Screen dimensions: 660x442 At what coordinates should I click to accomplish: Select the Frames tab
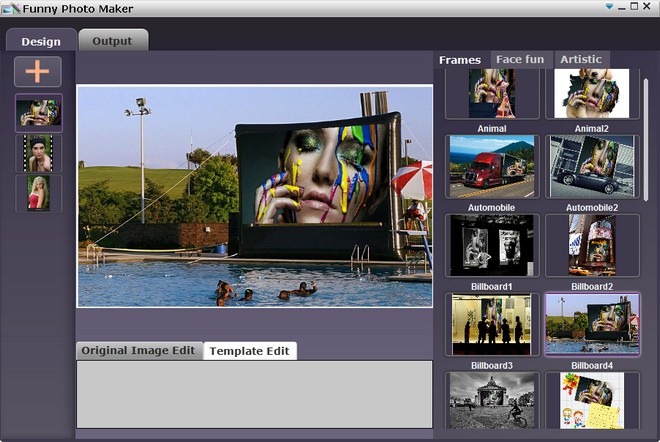click(x=460, y=60)
